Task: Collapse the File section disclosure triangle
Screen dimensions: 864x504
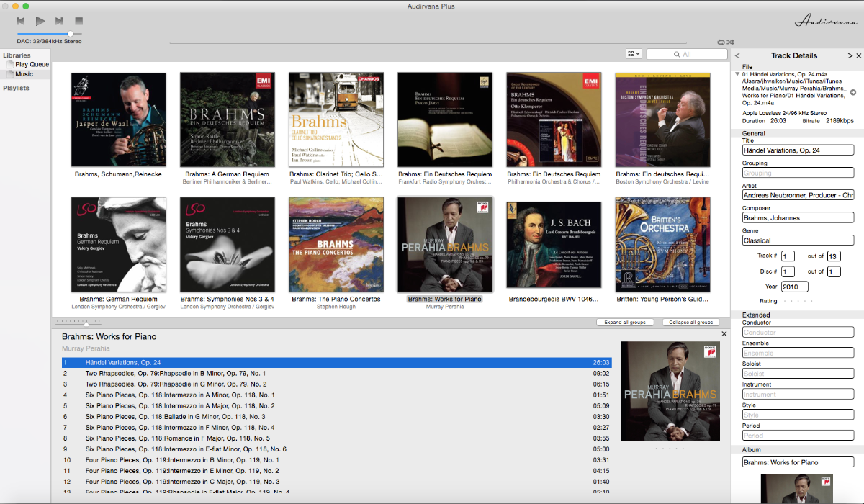Action: click(737, 74)
